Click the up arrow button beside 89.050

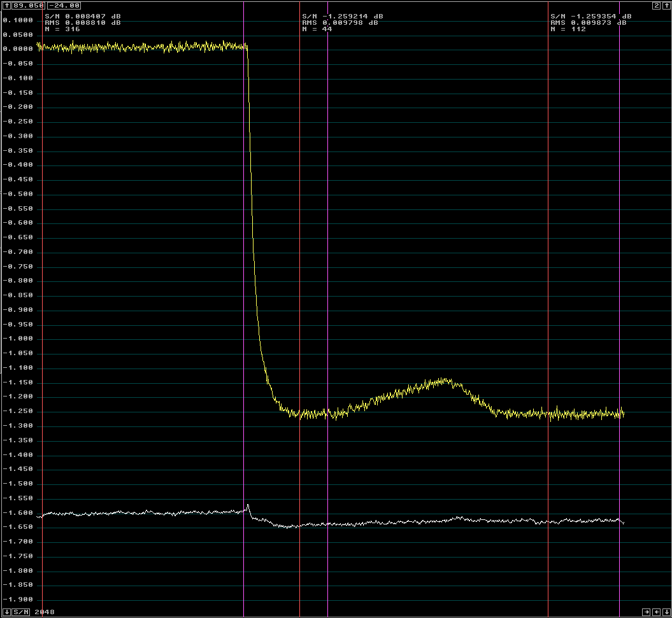[7, 6]
